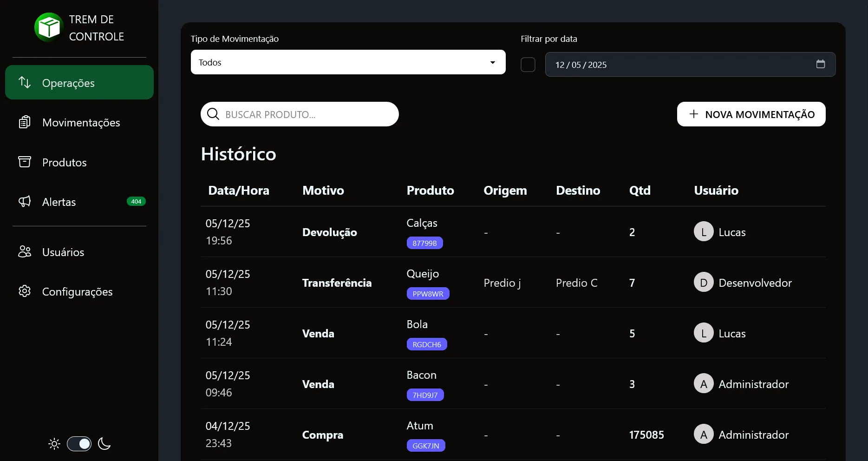Click the Nova Movimentação button
The width and height of the screenshot is (868, 461).
[751, 114]
